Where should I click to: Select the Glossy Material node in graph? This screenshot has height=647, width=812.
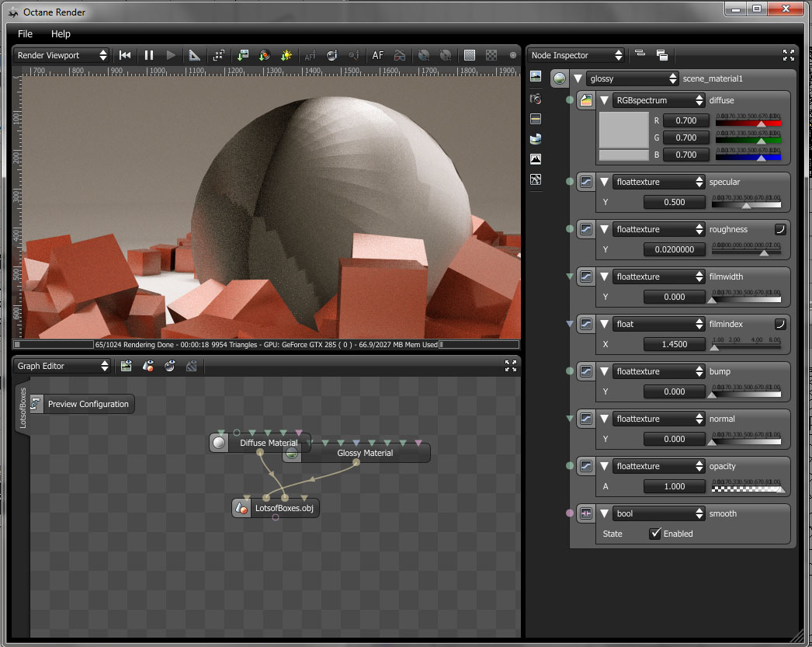click(x=365, y=453)
